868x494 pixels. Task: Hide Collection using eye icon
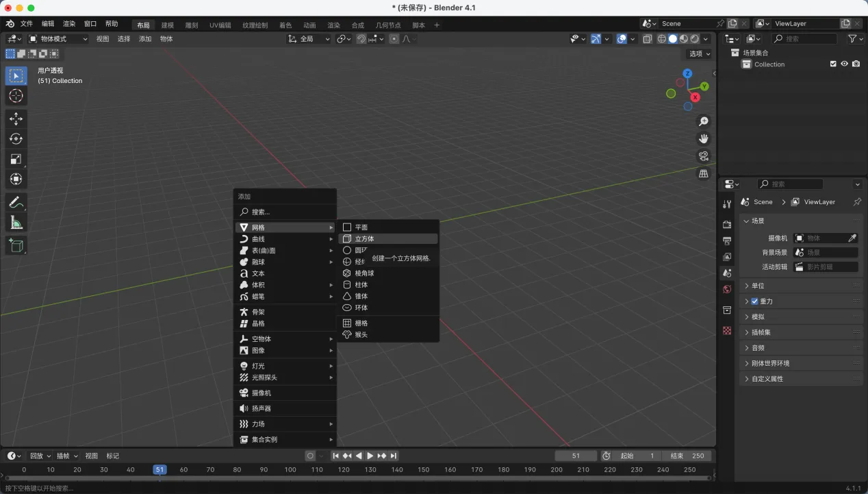pyautogui.click(x=844, y=64)
